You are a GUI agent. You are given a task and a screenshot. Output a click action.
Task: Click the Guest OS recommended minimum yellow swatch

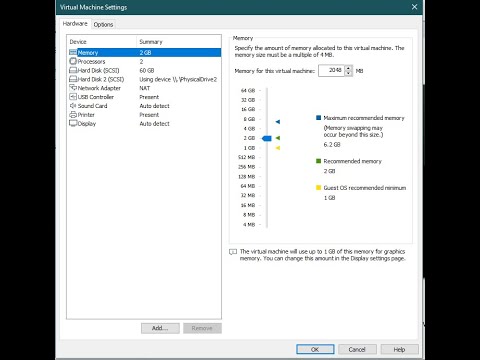[318, 188]
